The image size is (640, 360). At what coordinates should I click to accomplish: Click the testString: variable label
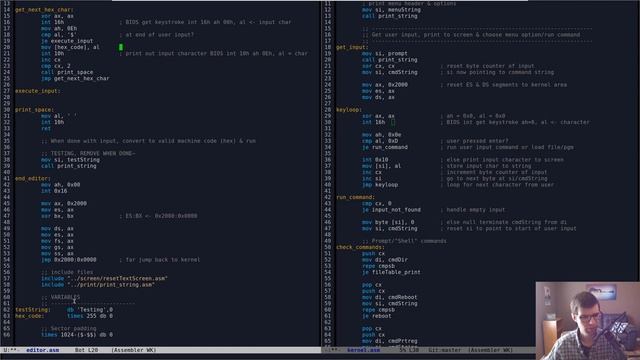tap(33, 310)
